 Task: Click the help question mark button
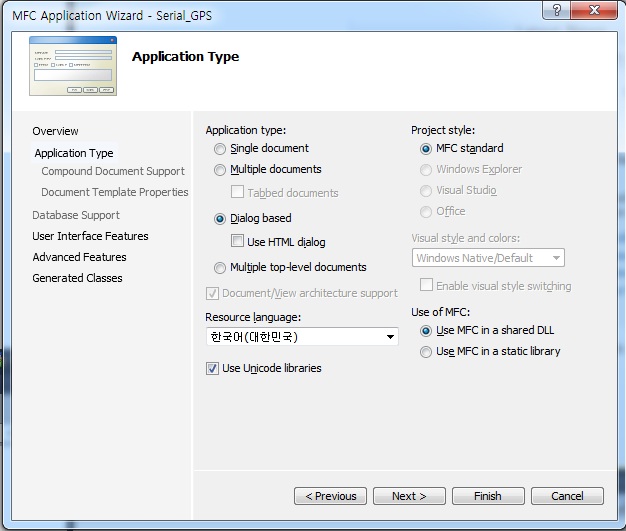pos(557,10)
